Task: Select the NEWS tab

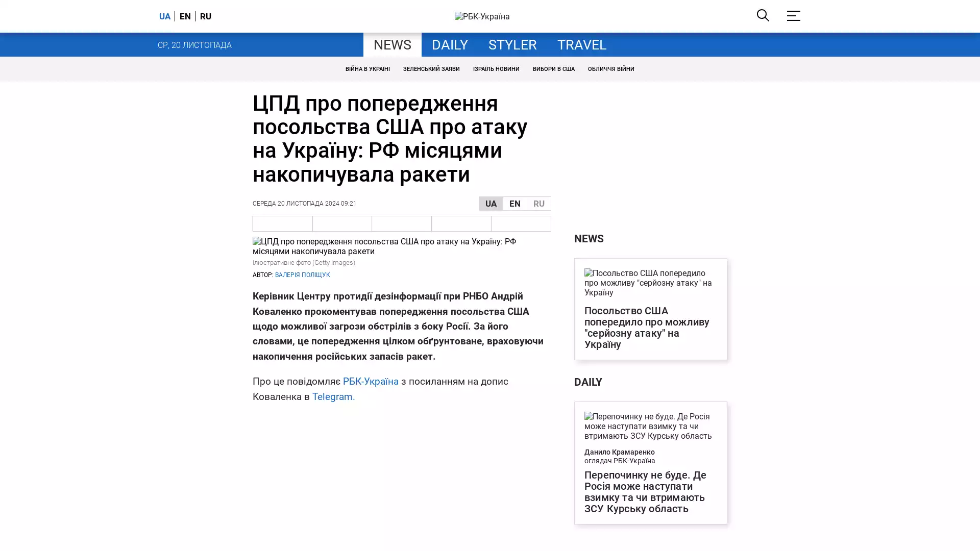Action: click(392, 45)
